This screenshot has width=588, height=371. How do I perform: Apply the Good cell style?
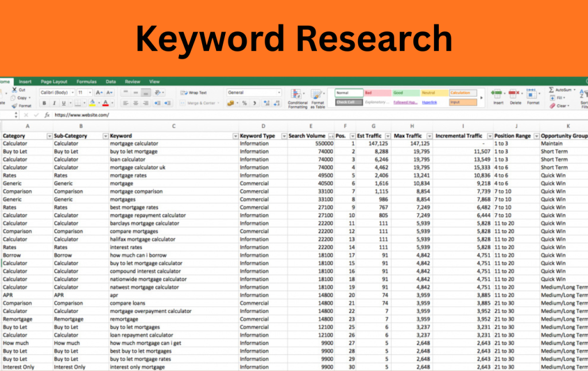point(405,92)
